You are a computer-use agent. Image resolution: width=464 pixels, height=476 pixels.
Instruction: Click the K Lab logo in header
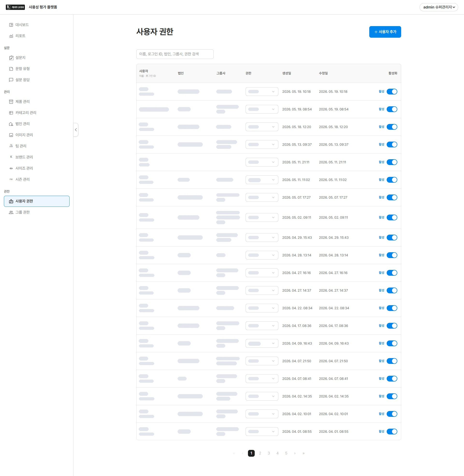tap(15, 7)
